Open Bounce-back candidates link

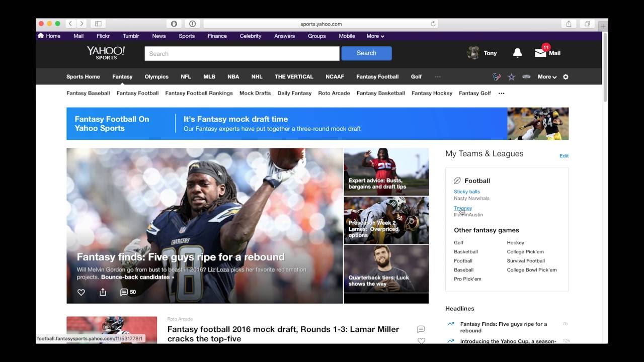137,277
